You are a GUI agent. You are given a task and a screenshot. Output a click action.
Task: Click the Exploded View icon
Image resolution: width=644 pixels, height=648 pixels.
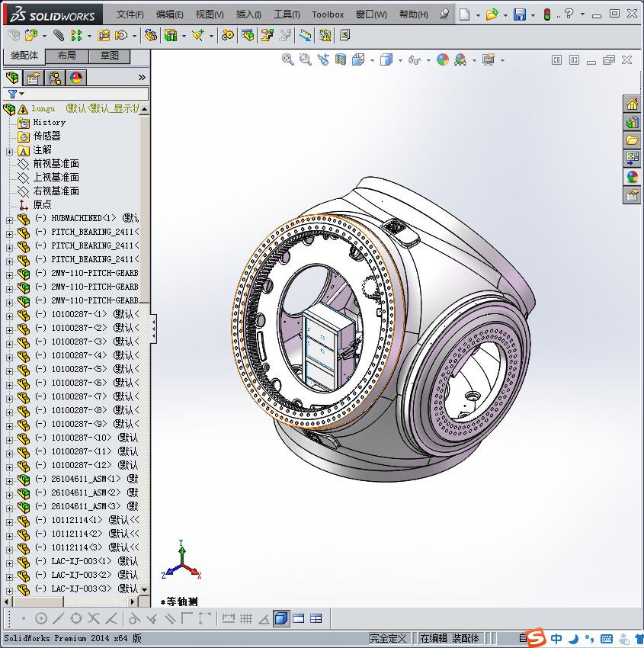tap(268, 36)
